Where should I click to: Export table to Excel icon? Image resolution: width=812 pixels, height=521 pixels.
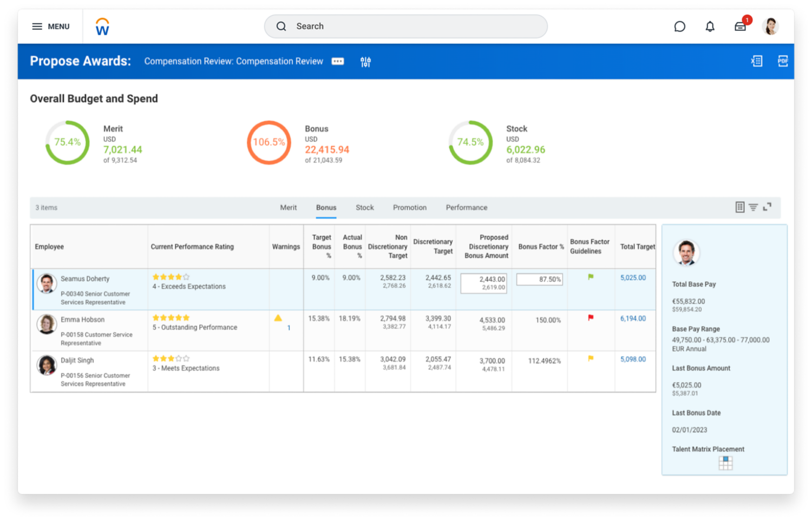[x=756, y=61]
